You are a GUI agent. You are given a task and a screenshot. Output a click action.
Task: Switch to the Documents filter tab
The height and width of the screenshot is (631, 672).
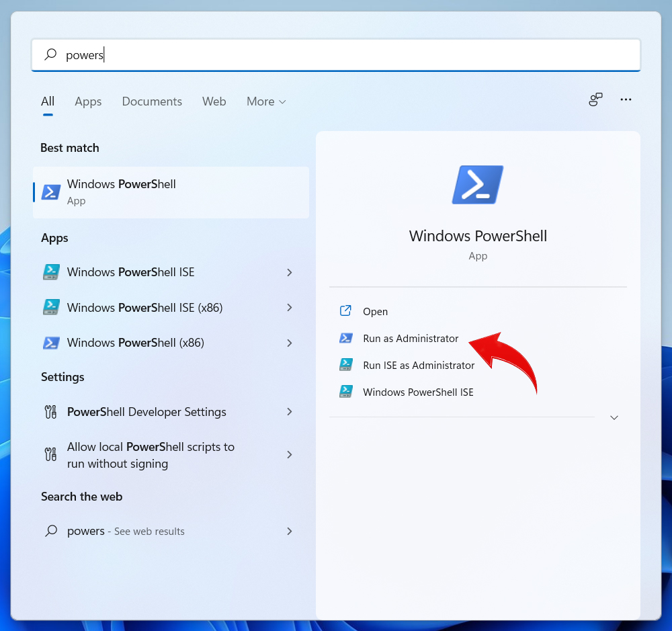pyautogui.click(x=152, y=101)
